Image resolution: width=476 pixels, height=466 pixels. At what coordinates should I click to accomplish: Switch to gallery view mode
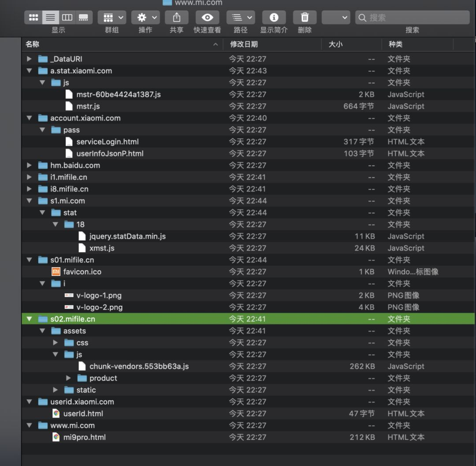click(x=84, y=18)
